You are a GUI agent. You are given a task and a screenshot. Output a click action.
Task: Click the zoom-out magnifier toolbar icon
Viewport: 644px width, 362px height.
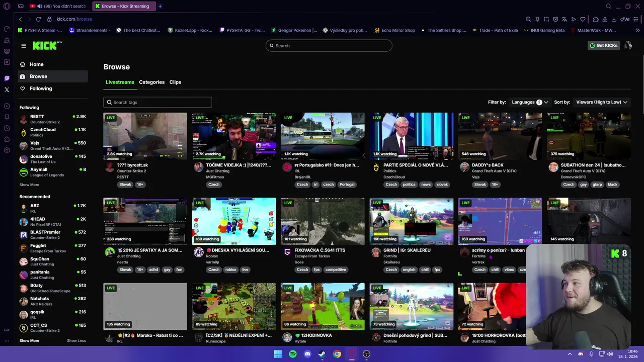coord(528,19)
